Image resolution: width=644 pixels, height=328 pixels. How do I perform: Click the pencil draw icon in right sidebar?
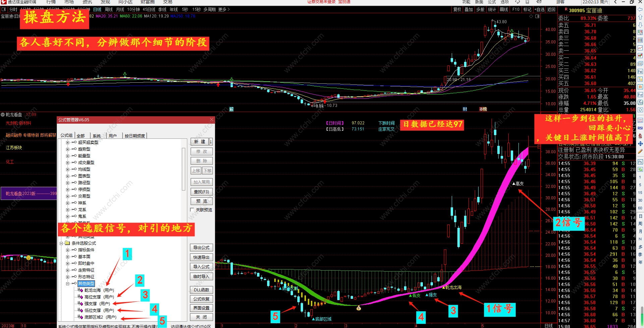pos(640,152)
